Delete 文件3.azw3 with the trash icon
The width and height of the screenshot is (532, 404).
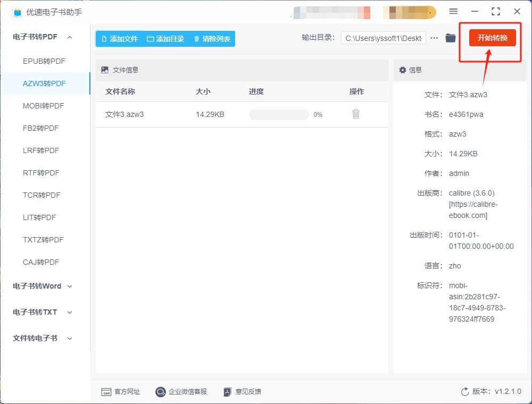pyautogui.click(x=355, y=114)
